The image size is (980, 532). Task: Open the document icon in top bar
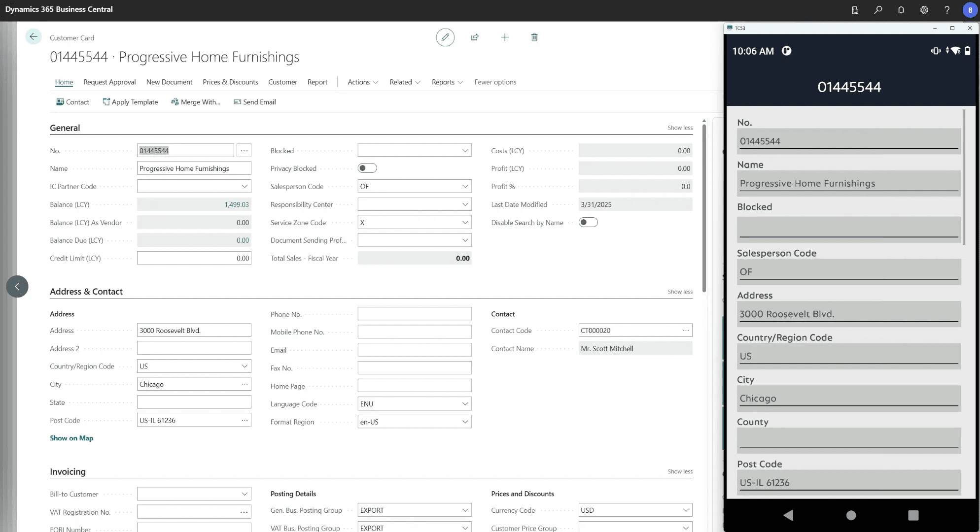point(855,10)
